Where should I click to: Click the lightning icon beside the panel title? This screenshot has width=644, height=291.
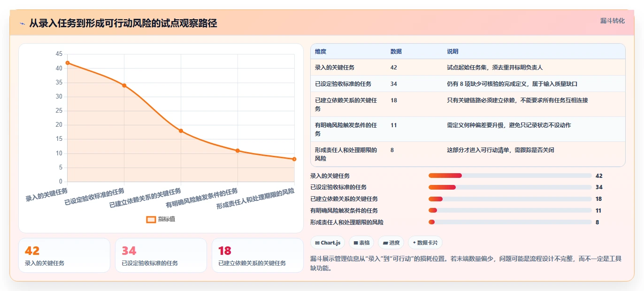22,23
